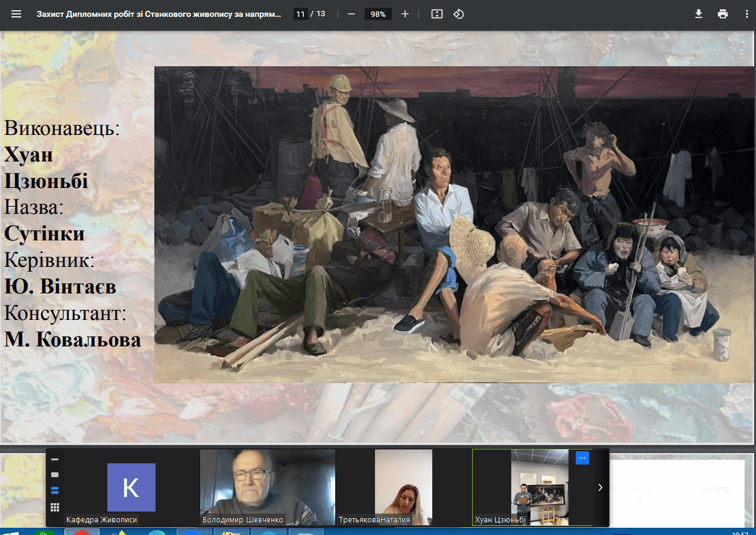Click the total page count 13
This screenshot has width=756, height=535.
point(321,14)
